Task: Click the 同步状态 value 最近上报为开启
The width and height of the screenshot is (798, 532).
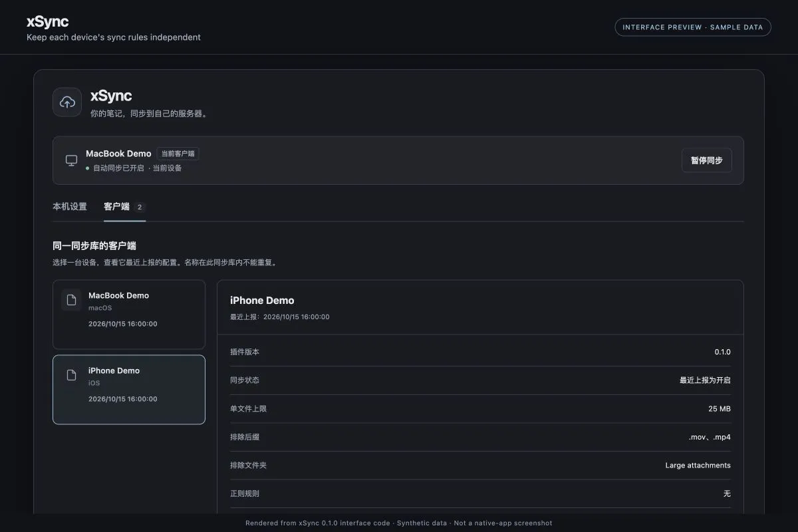Action: 705,380
